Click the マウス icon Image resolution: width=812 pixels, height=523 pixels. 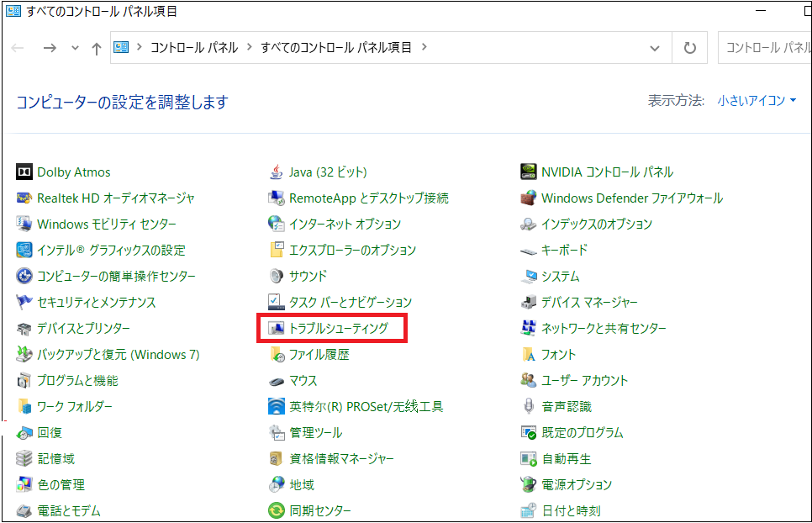pyautogui.click(x=277, y=381)
